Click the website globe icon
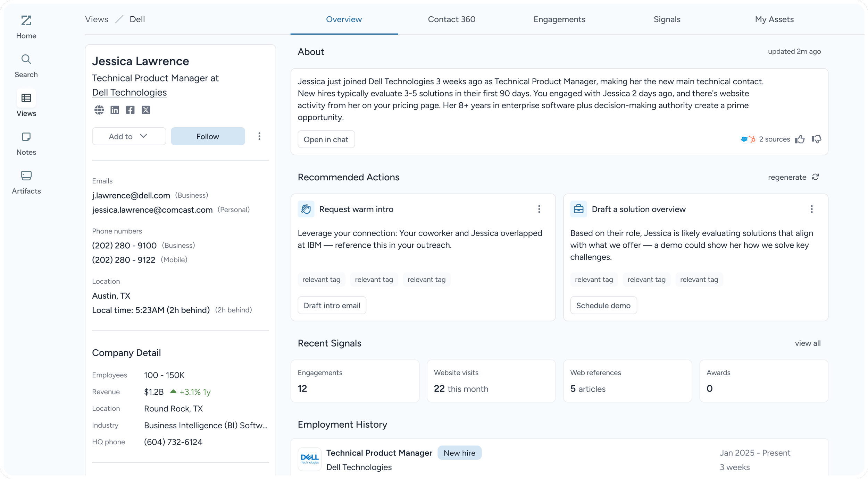868x479 pixels. pyautogui.click(x=99, y=110)
